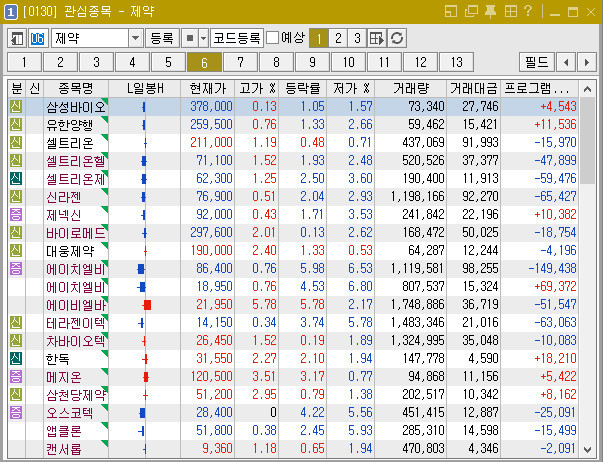This screenshot has width=603, height=462.
Task: Open the column export arrow icon
Action: pyautogui.click(x=376, y=38)
